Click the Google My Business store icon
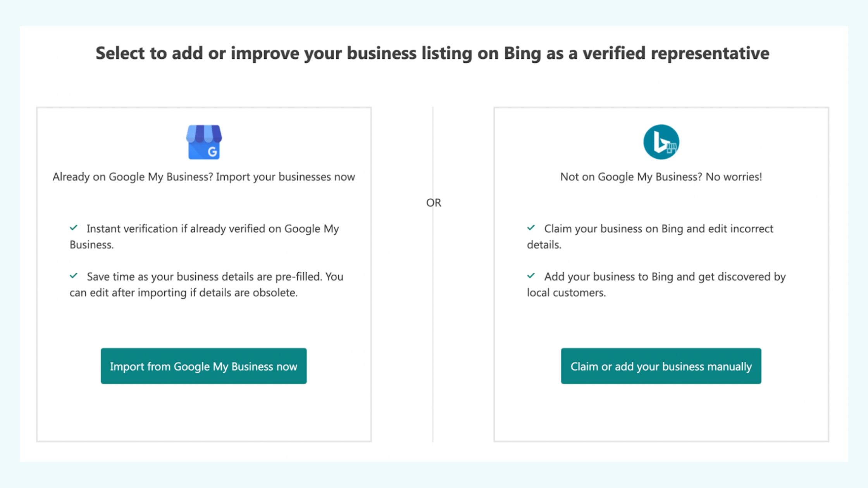 pos(203,142)
